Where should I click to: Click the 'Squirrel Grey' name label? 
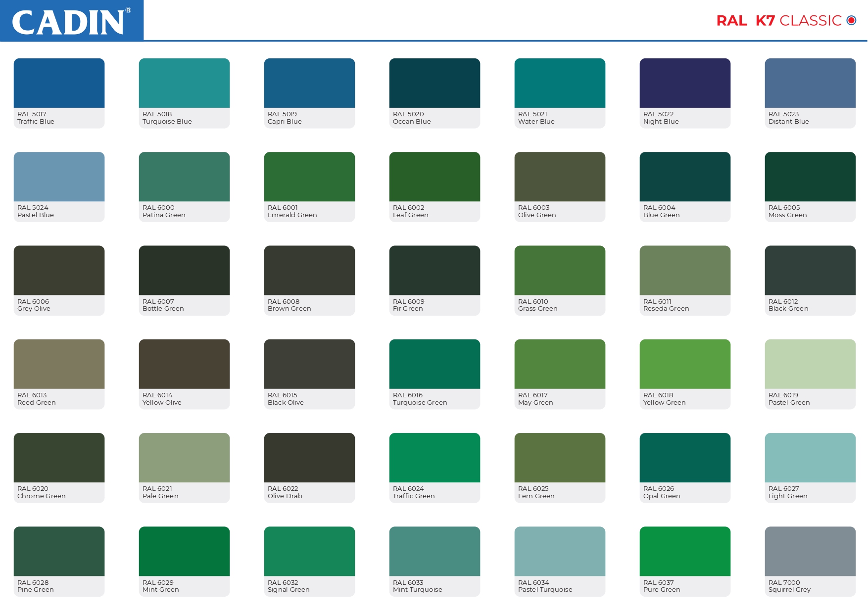(790, 590)
